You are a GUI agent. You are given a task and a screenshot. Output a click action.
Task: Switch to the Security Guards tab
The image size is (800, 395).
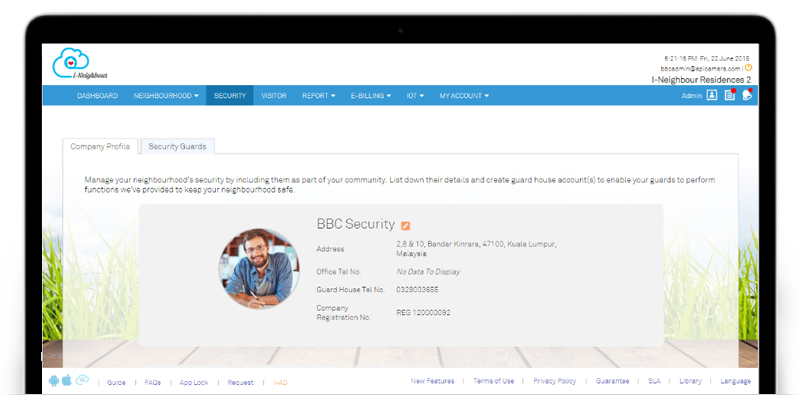click(x=178, y=146)
